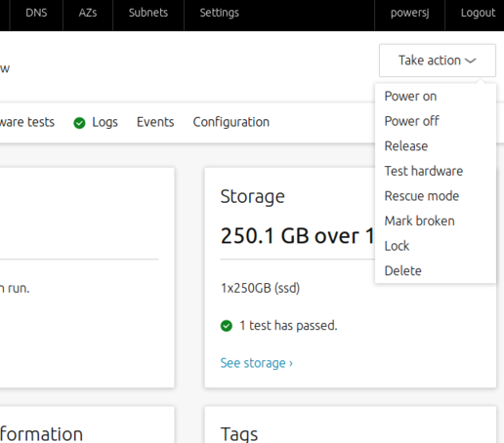Open the Take action dropdown

pyautogui.click(x=438, y=60)
